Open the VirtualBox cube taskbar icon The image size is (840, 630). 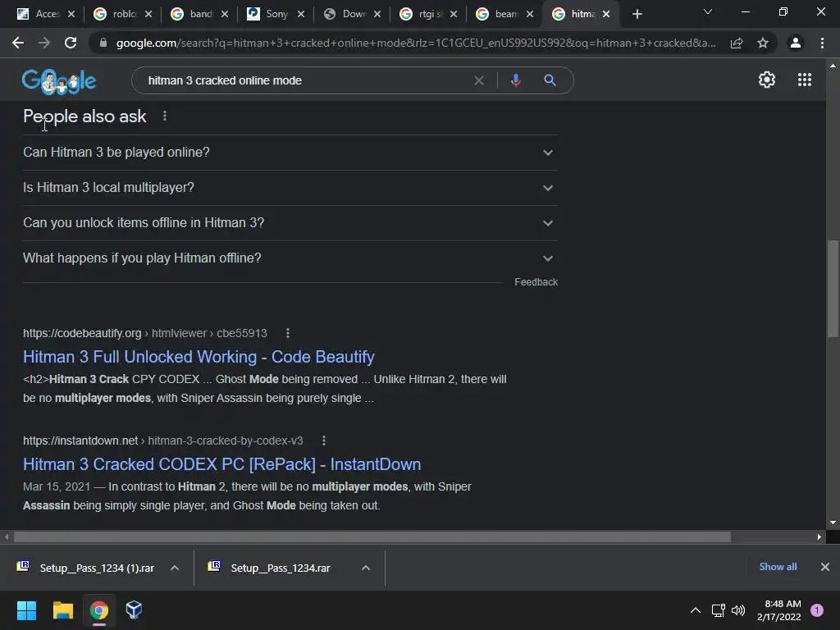pyautogui.click(x=134, y=609)
